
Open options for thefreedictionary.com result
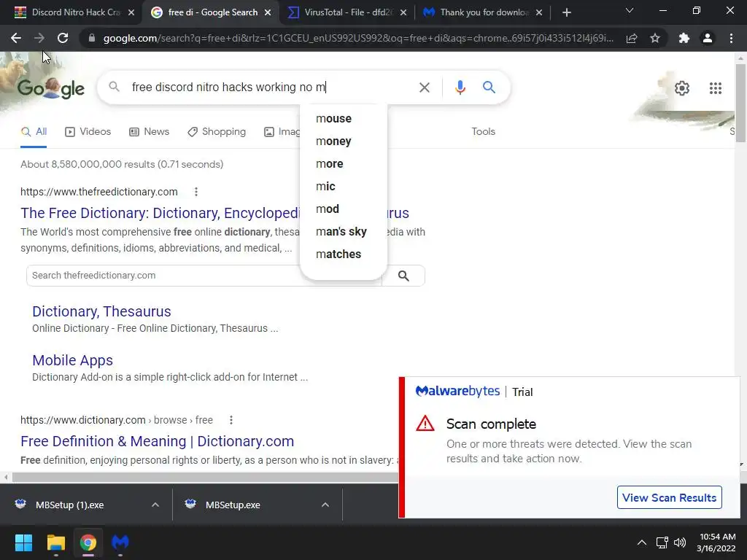(196, 192)
